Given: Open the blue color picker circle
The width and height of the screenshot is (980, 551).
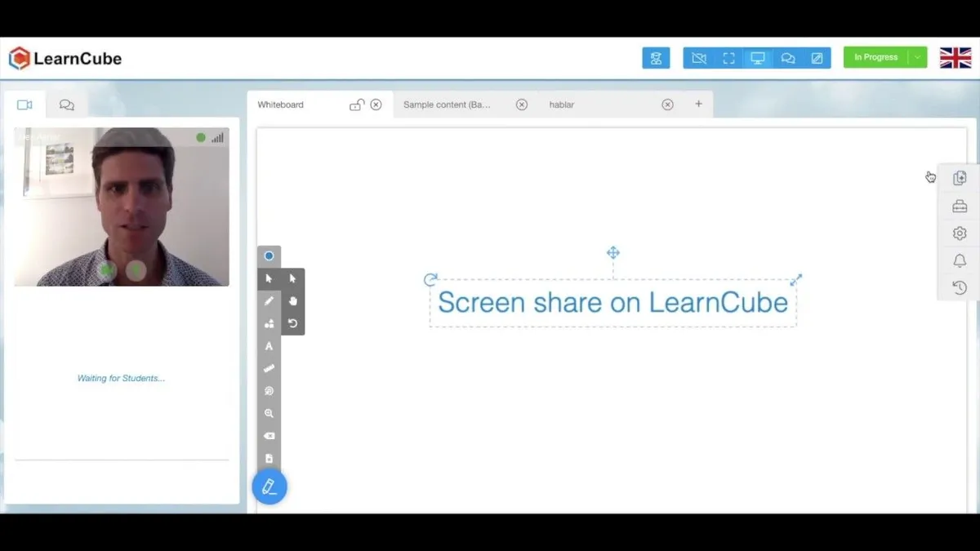Looking at the screenshot, I should pos(269,256).
